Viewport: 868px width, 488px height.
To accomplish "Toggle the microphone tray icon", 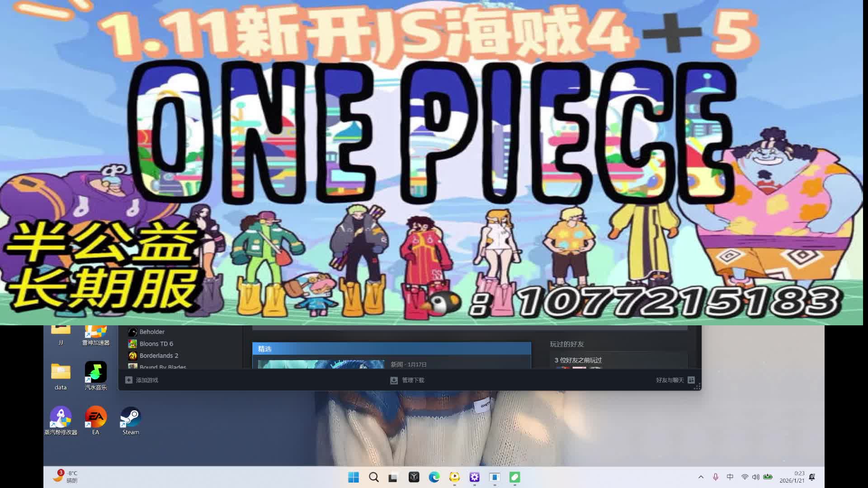I will tap(715, 477).
